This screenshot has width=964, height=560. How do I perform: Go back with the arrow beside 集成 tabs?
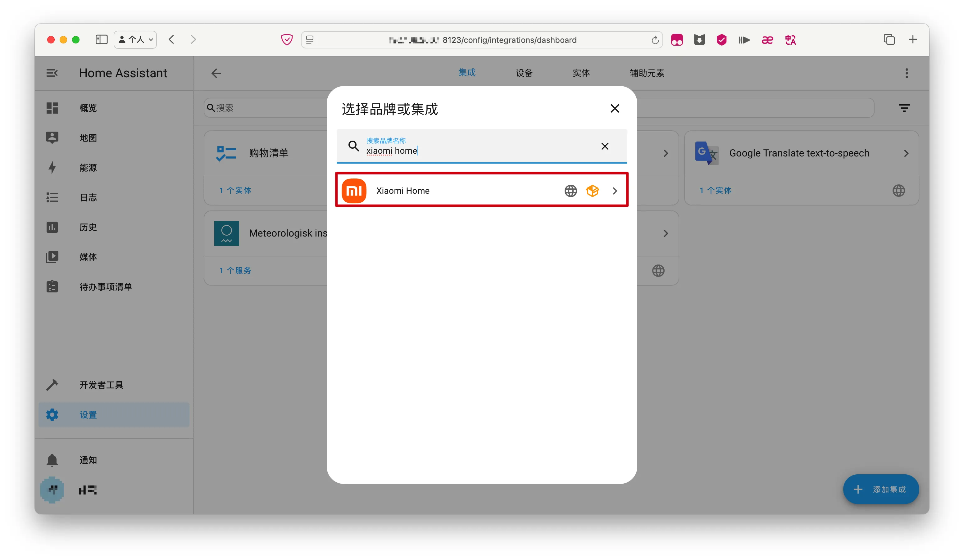coord(216,73)
